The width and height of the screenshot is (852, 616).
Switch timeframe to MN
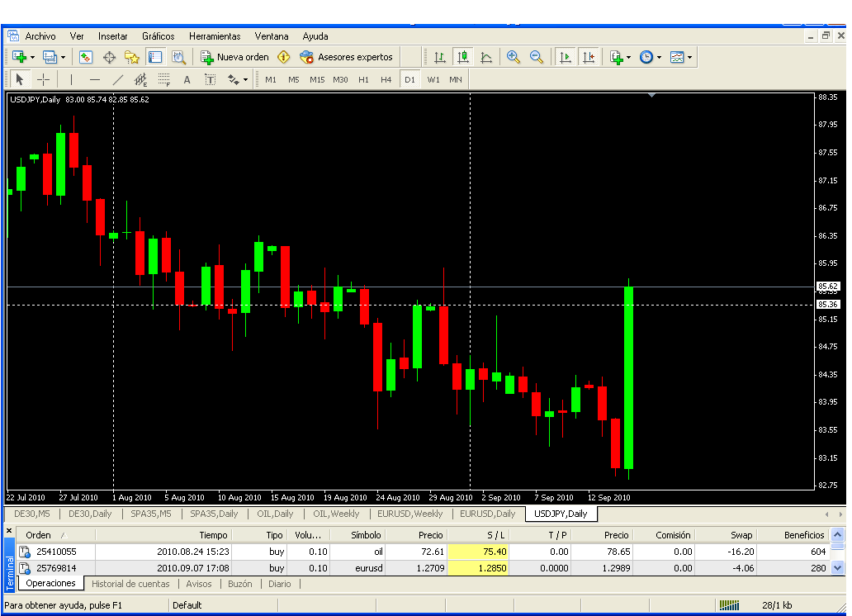tap(456, 80)
